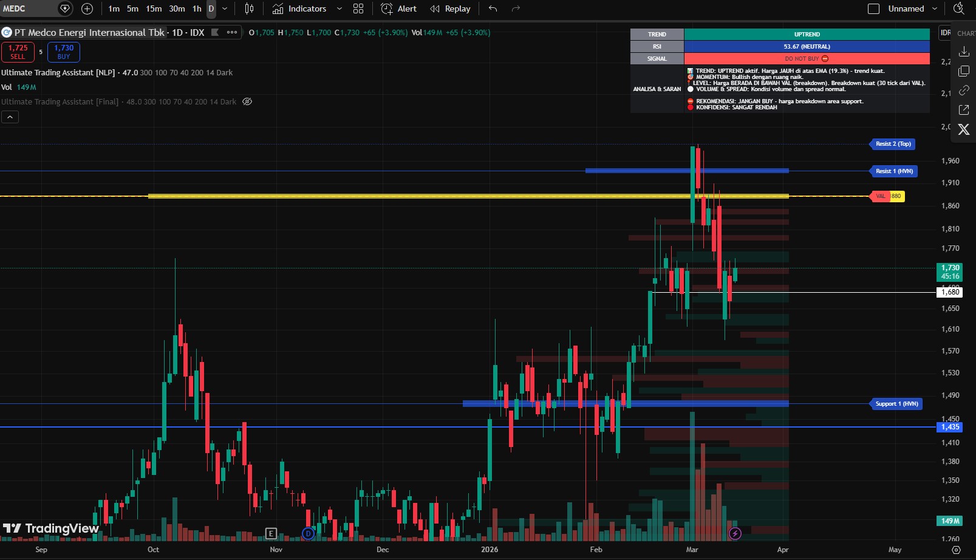Click the Resist 1 (HVN) label

(x=893, y=171)
